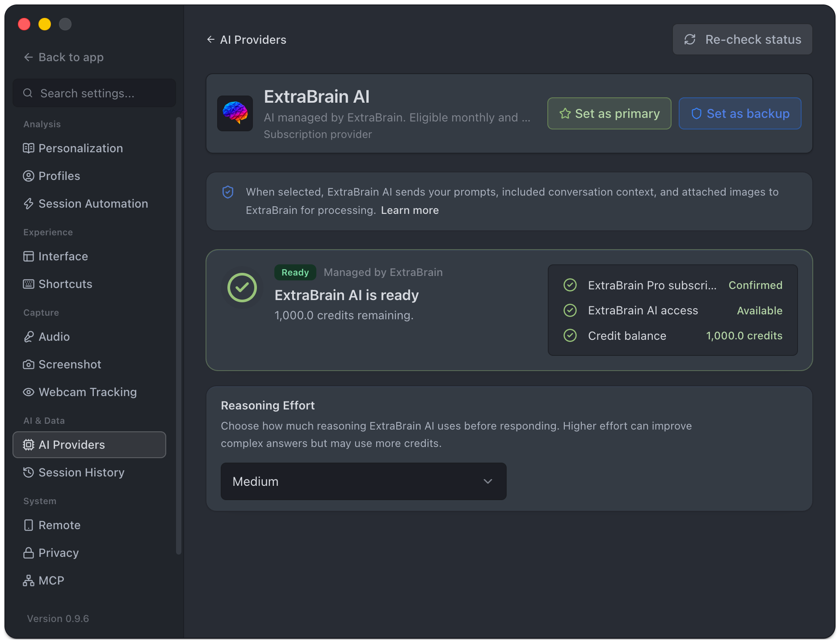Click the Session Automation lightning icon
Image resolution: width=840 pixels, height=643 pixels.
[29, 204]
